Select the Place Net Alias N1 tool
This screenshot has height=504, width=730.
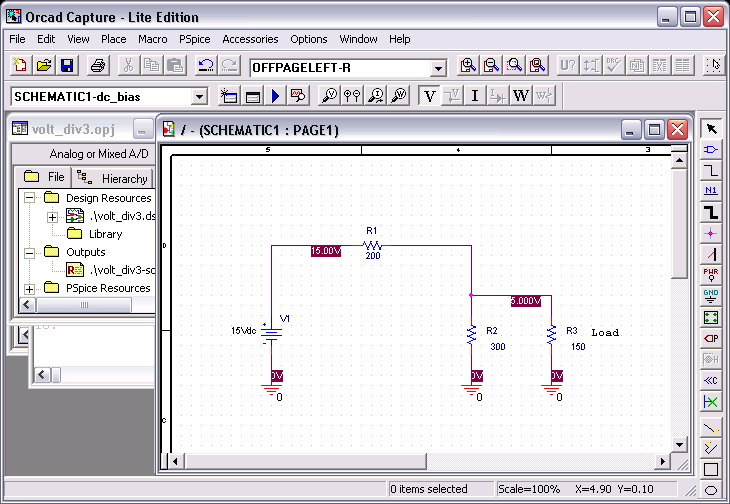pos(711,191)
